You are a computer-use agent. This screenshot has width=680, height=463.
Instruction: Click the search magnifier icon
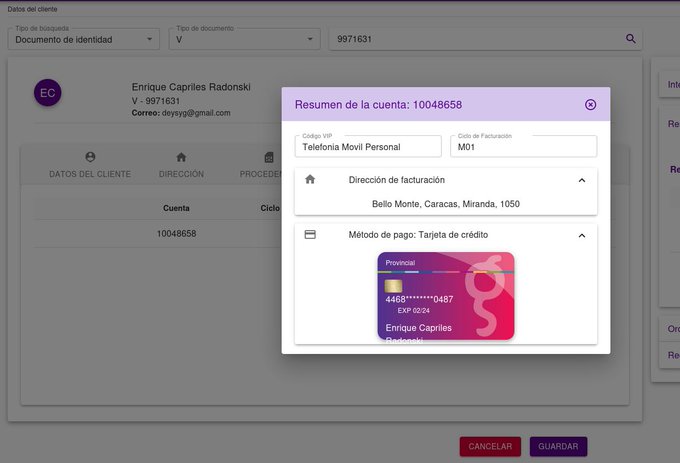pyautogui.click(x=630, y=39)
